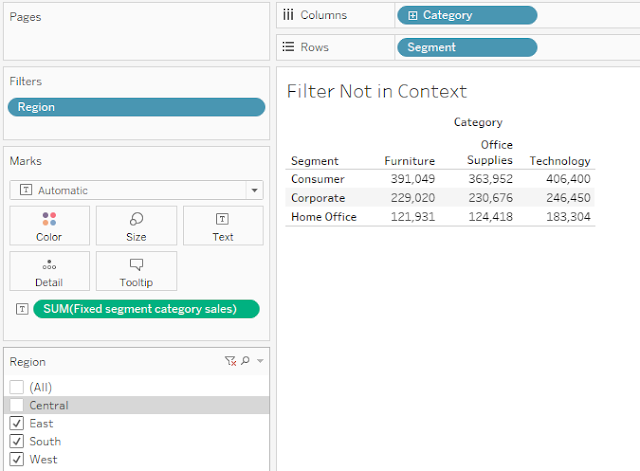The width and height of the screenshot is (640, 471).
Task: Select SUM(Fixed segment category sales) pill
Action: (146, 309)
